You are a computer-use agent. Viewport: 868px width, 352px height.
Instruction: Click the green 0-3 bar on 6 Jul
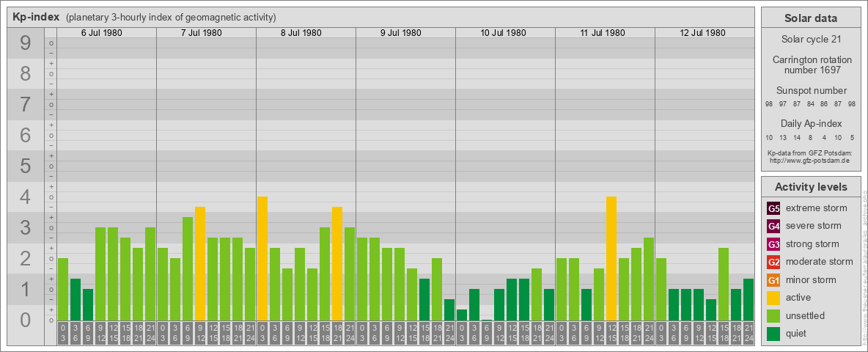(x=63, y=290)
